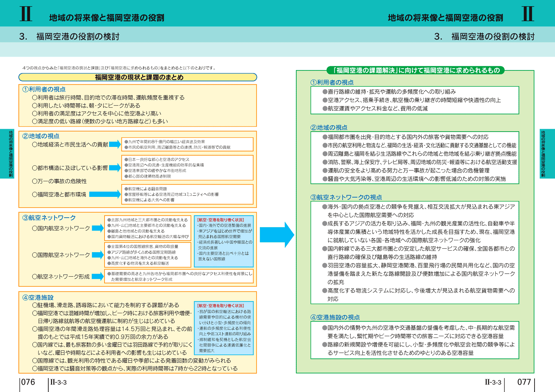Image resolution: width=555 pixels, height=392 pixels.
Task: Click the left page header title 地域の将来像と福岡空港の役割
Action: point(107,18)
